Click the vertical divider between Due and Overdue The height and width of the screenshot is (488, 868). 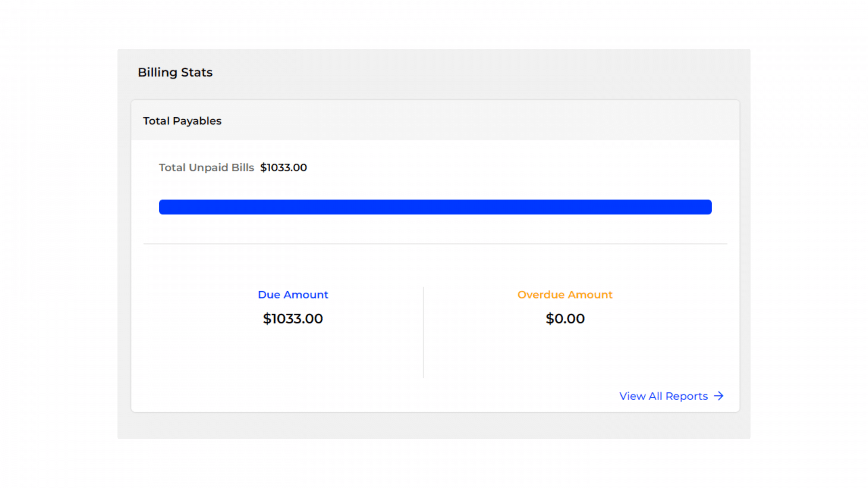pos(423,332)
